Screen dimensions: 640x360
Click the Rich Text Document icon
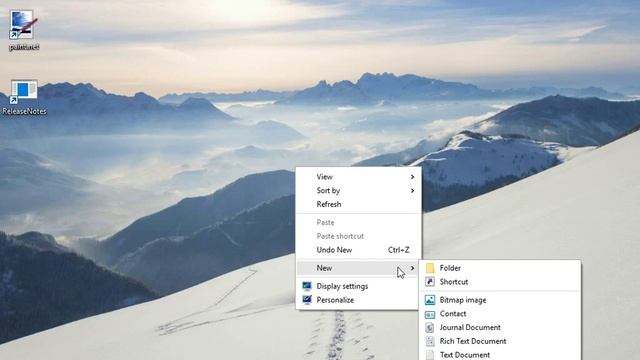pos(430,341)
